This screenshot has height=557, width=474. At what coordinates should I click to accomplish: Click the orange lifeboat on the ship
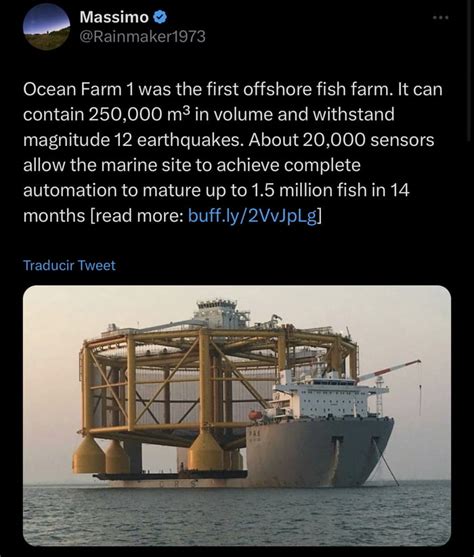click(255, 415)
